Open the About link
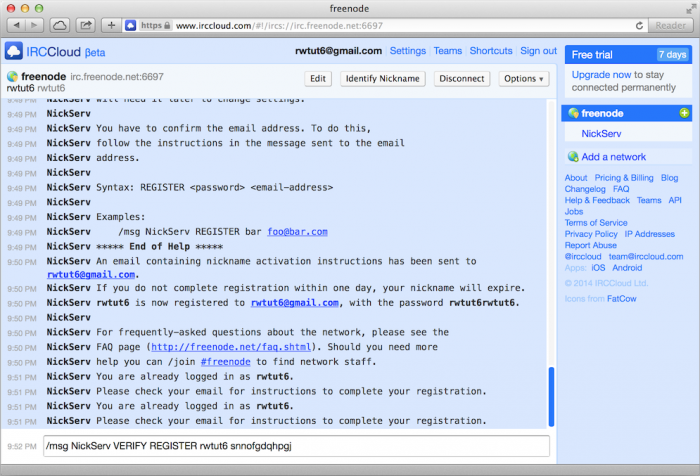 pyautogui.click(x=575, y=178)
